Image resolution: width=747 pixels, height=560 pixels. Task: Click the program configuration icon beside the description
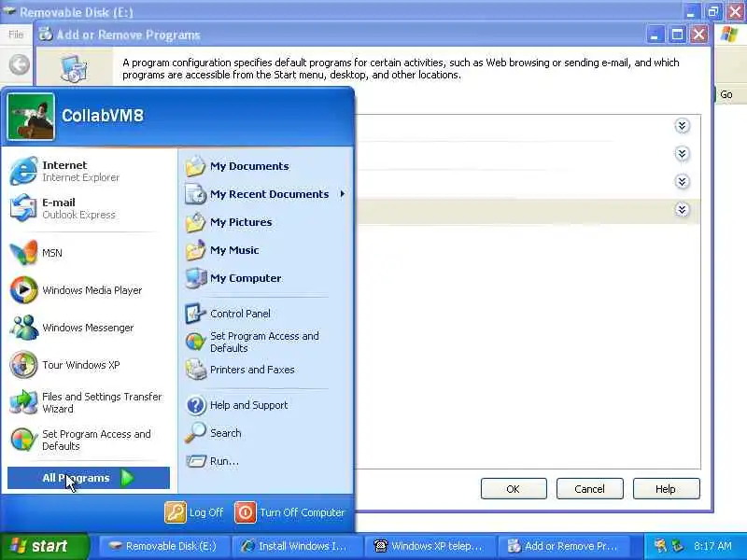[x=75, y=69]
